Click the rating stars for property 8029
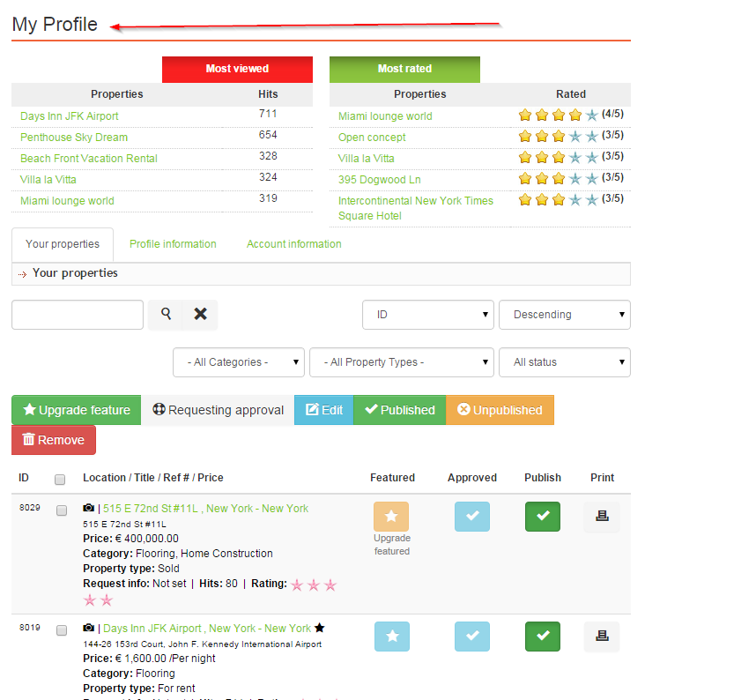The height and width of the screenshot is (700, 756). coord(314,585)
